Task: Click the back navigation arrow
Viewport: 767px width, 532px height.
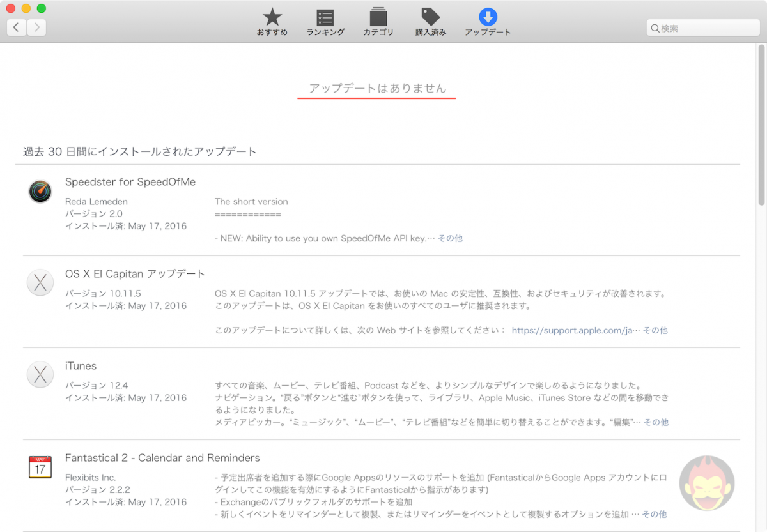Action: tap(16, 27)
